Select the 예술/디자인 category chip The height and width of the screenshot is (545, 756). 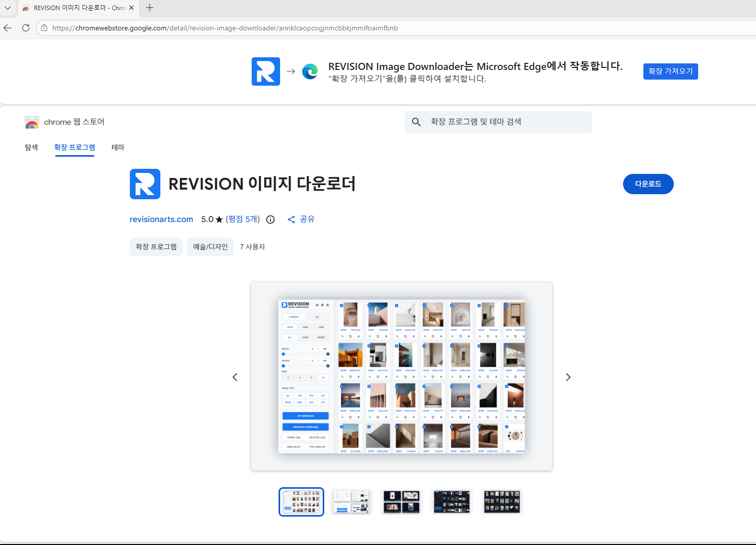coord(210,247)
